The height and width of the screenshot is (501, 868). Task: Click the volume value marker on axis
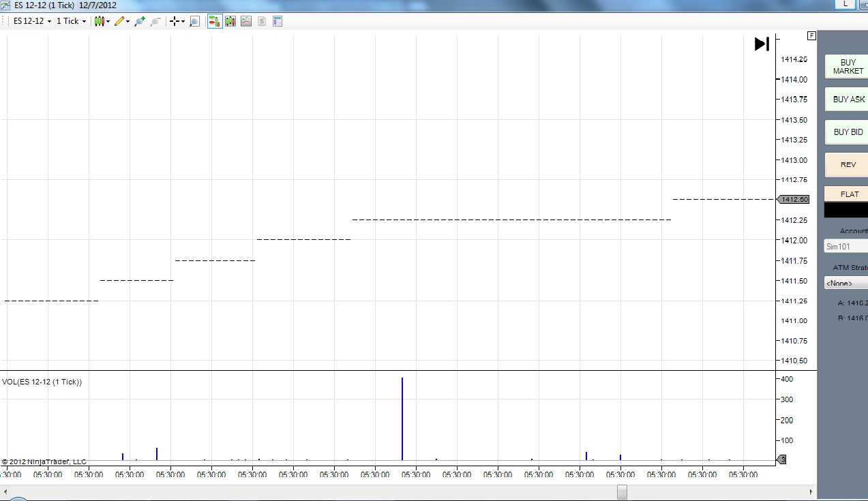coord(781,459)
